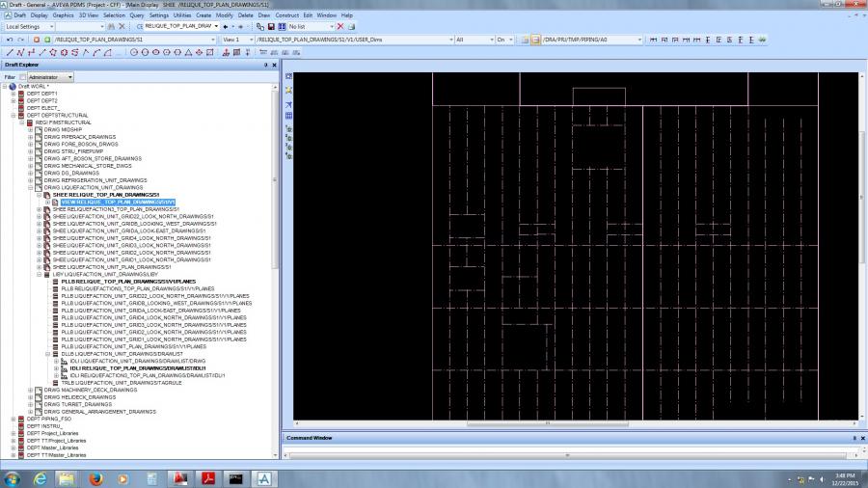Click the save disk icon in toolbar

click(x=271, y=27)
